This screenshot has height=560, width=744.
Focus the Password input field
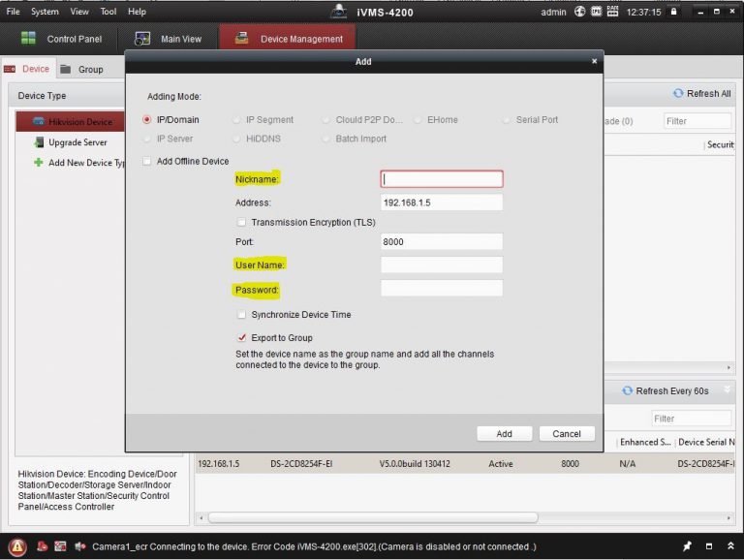(x=442, y=288)
